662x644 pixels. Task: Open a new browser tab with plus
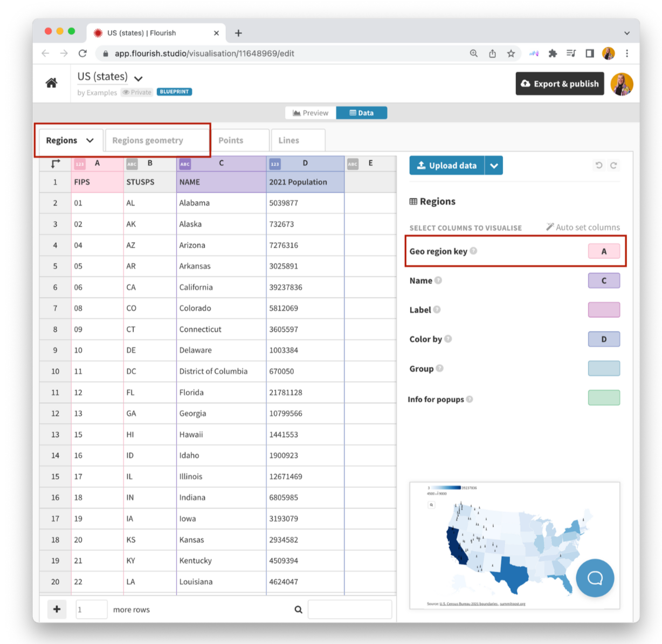click(x=238, y=33)
